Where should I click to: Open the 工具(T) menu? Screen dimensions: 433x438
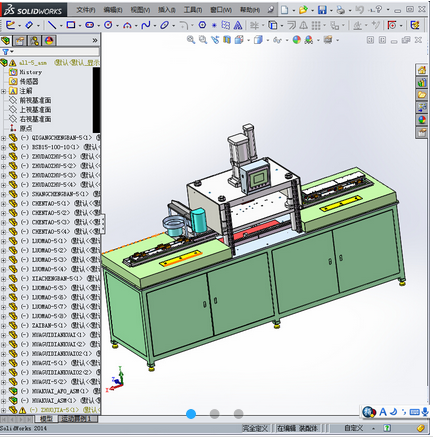[193, 10]
